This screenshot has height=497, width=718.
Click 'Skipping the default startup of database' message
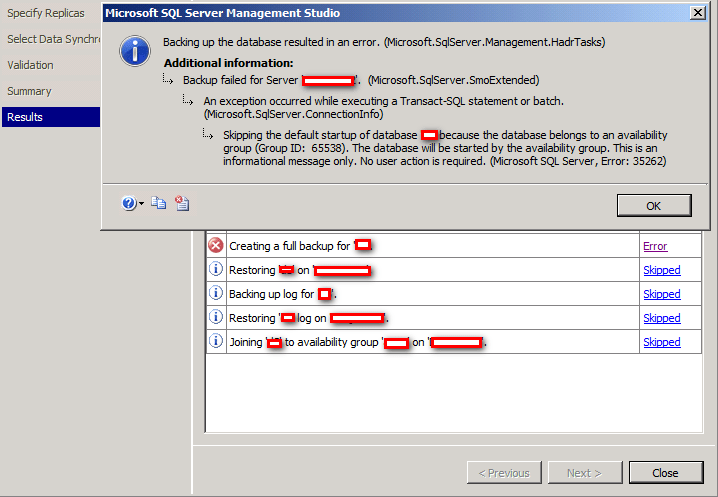point(445,148)
